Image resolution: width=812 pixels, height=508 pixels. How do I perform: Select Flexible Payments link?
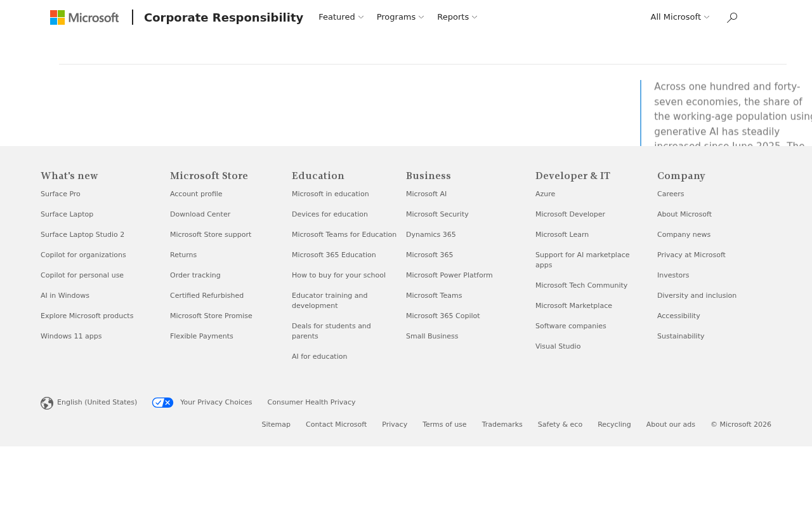[x=202, y=337]
